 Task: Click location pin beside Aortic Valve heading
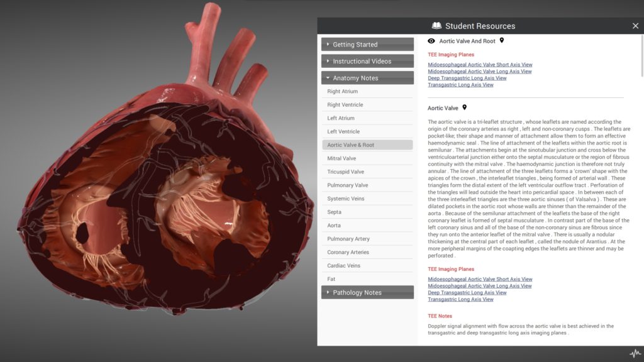point(464,107)
